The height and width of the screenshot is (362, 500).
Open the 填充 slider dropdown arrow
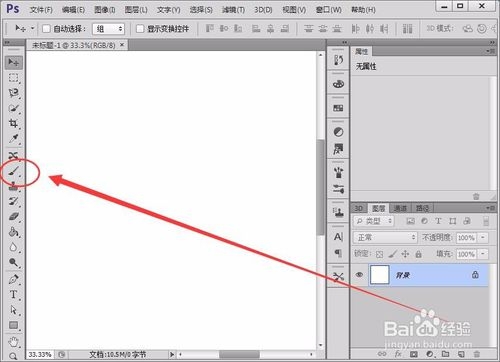[483, 254]
